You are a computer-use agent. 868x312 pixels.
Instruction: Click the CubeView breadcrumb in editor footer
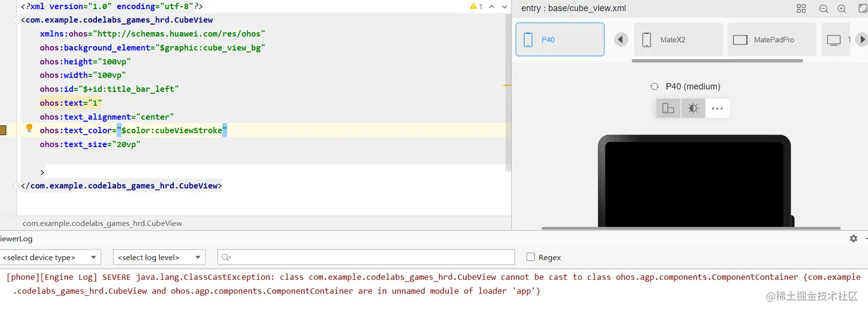pos(102,223)
